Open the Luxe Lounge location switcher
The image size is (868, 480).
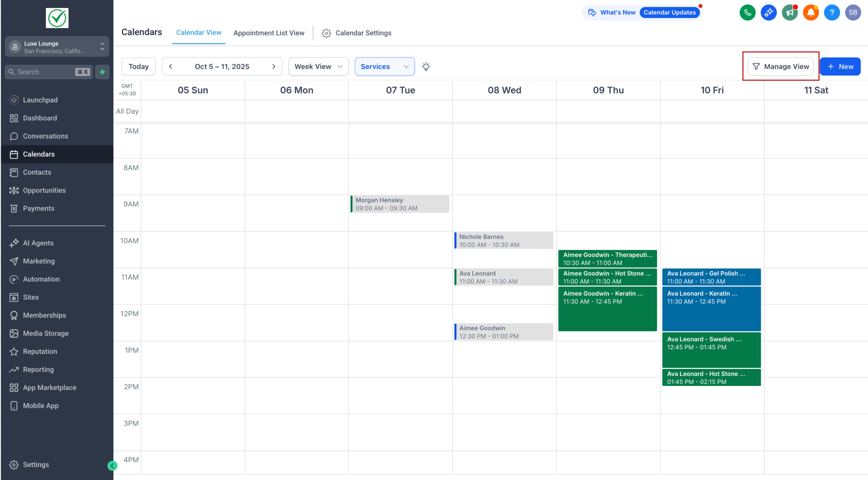coord(57,47)
